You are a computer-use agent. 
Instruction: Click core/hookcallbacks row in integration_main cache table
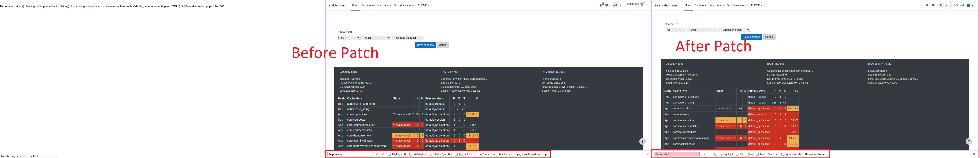click(x=731, y=144)
